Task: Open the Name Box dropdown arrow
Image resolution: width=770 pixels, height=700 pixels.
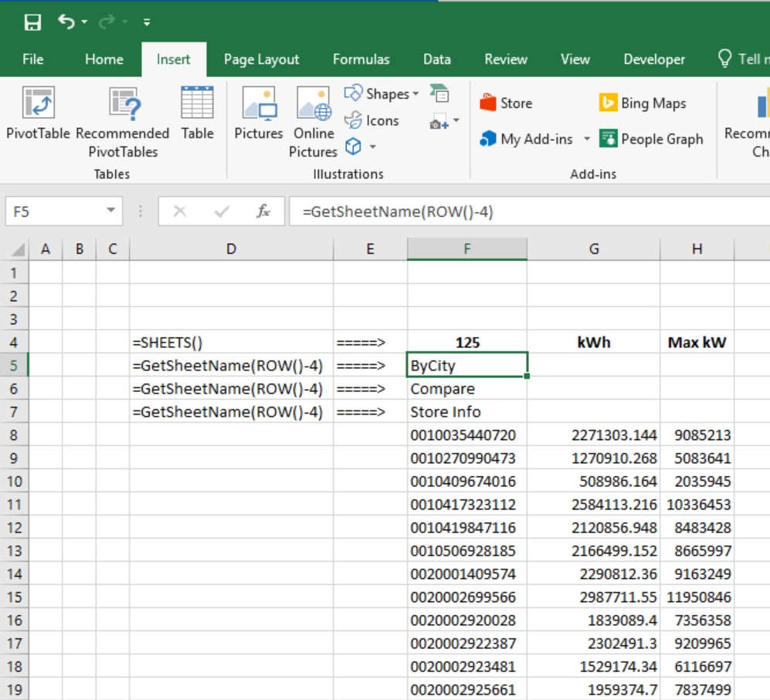Action: click(x=110, y=211)
